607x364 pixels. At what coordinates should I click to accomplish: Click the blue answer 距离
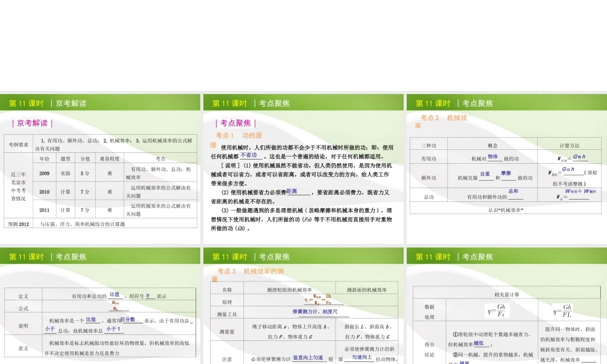coord(291,191)
